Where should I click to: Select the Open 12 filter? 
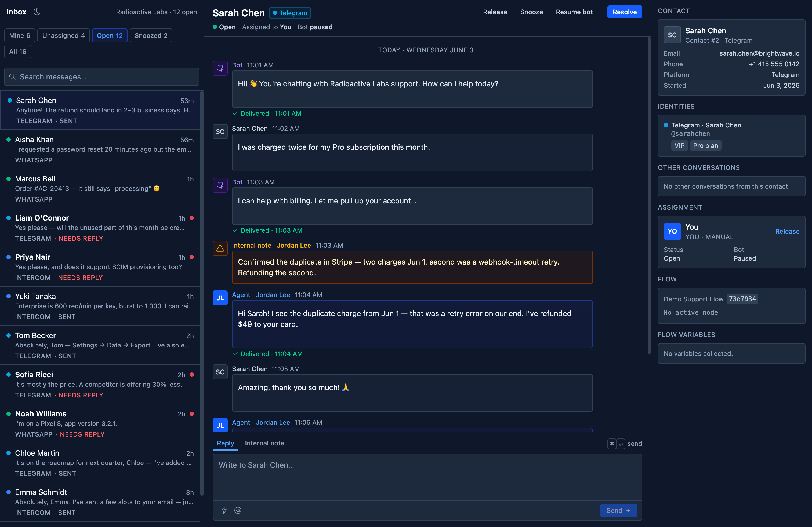click(x=110, y=35)
